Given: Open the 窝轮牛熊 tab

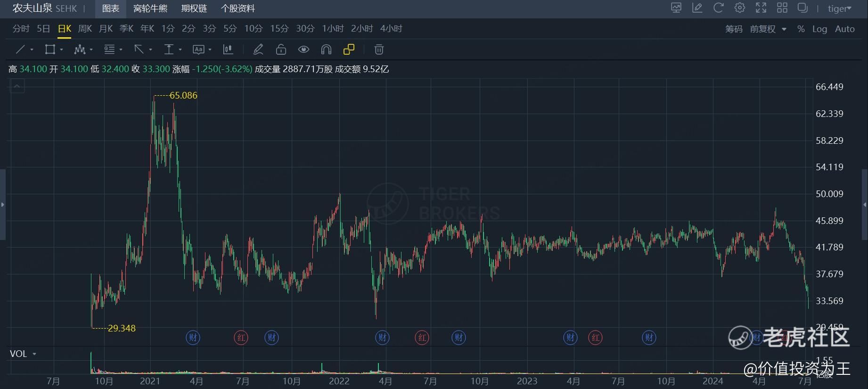Looking at the screenshot, I should coord(150,8).
